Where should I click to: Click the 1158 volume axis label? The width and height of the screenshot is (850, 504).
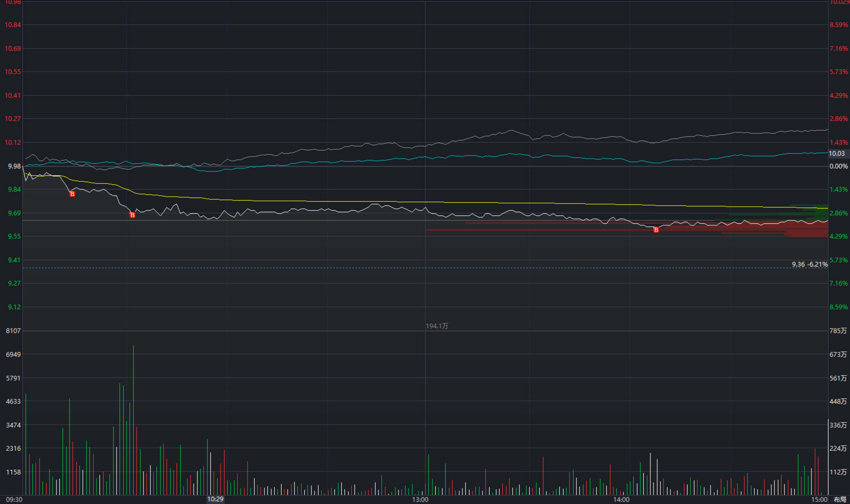pyautogui.click(x=13, y=472)
